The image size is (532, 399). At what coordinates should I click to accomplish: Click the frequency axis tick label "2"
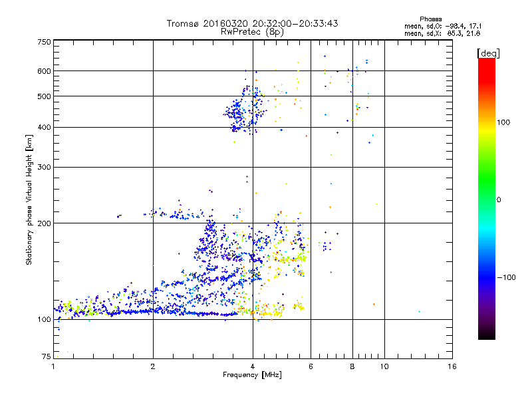[x=153, y=366]
